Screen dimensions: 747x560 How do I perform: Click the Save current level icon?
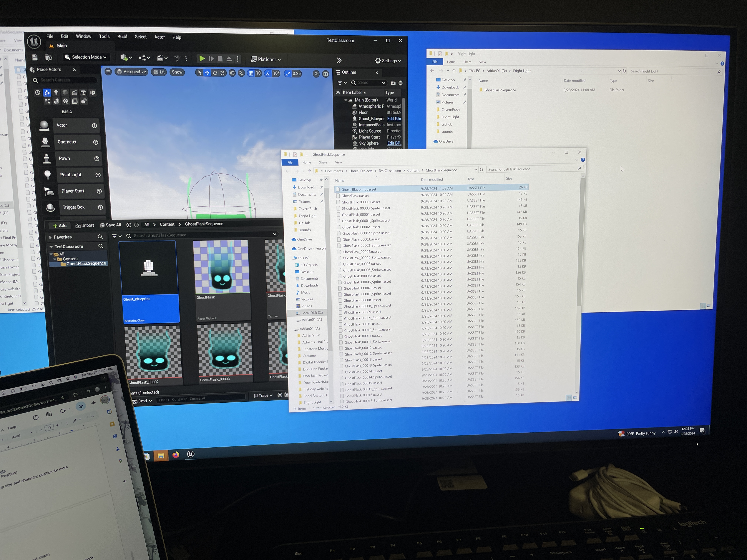34,57
